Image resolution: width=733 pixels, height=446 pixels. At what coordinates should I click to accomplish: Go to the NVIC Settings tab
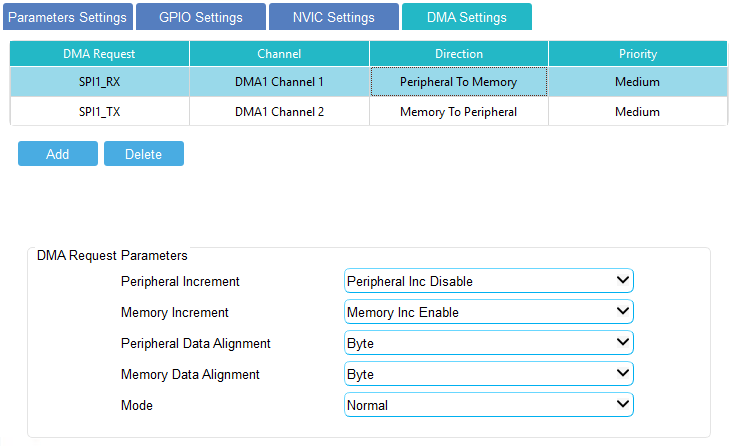(333, 17)
